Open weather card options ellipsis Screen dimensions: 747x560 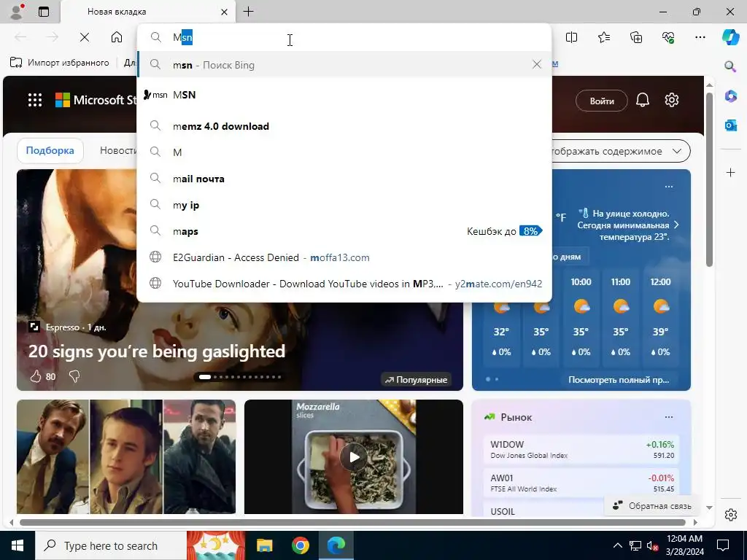point(669,186)
